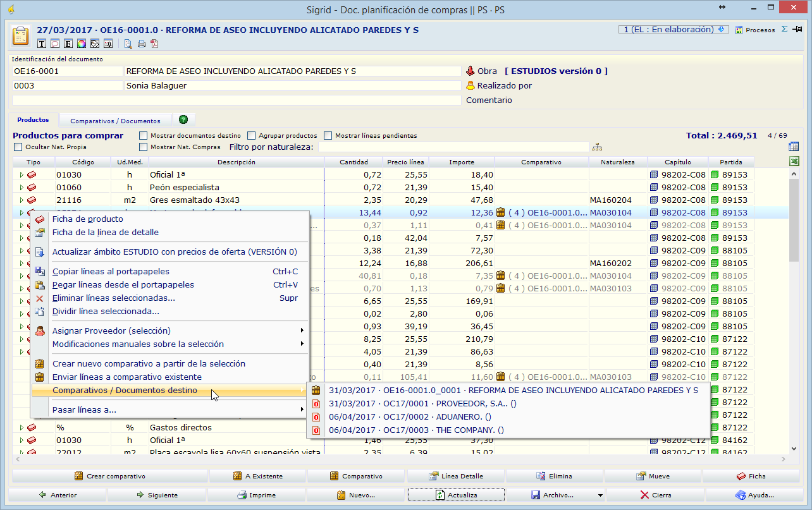
Task: Select Ficha de producto menu entry
Action: coord(170,219)
